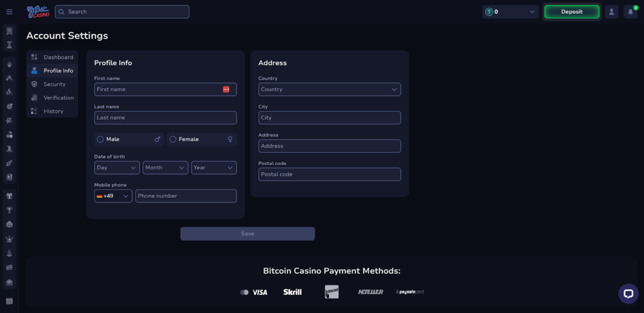Click the Skrill payment logo
Viewport: 644px width, 313px height.
(292, 292)
